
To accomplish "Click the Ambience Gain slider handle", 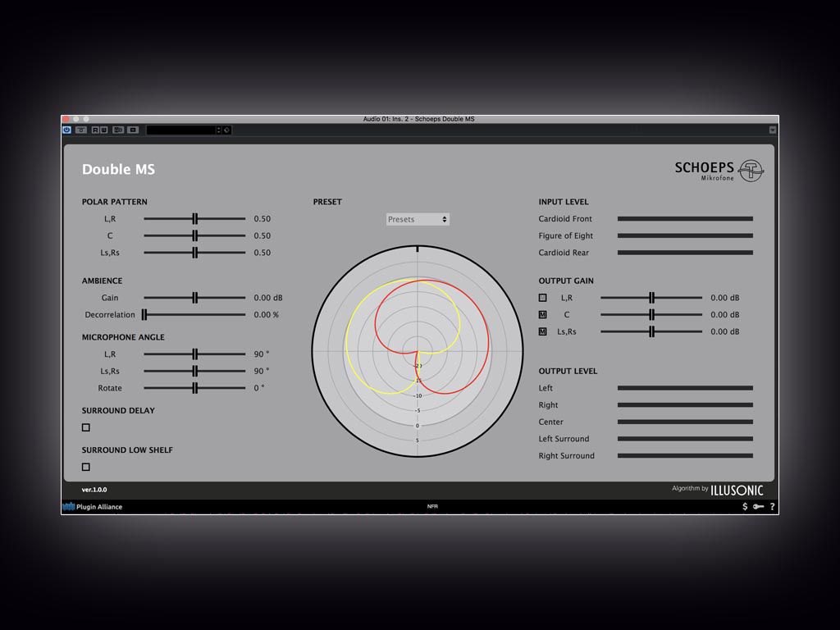I will click(x=195, y=298).
